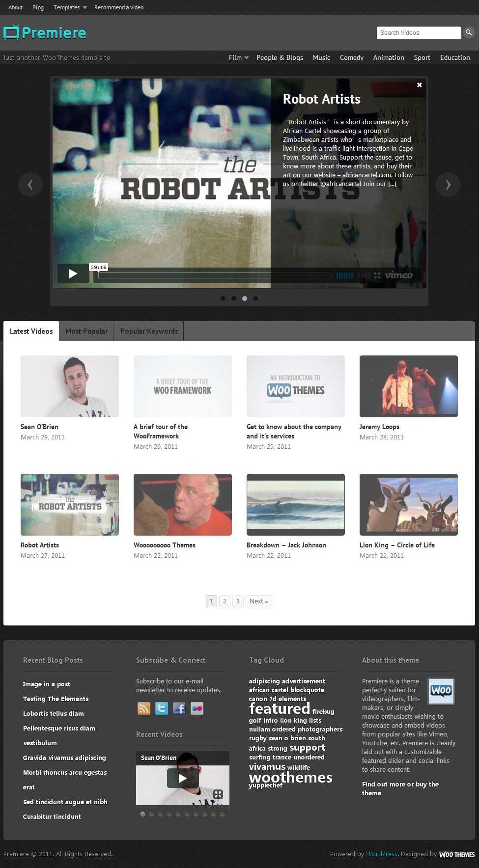Expand the Film category dropdown

(239, 57)
